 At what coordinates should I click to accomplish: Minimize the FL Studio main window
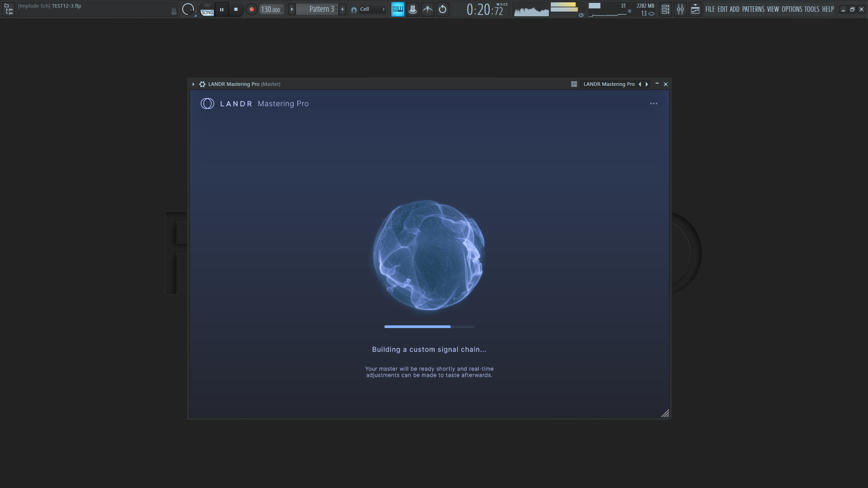(x=843, y=9)
